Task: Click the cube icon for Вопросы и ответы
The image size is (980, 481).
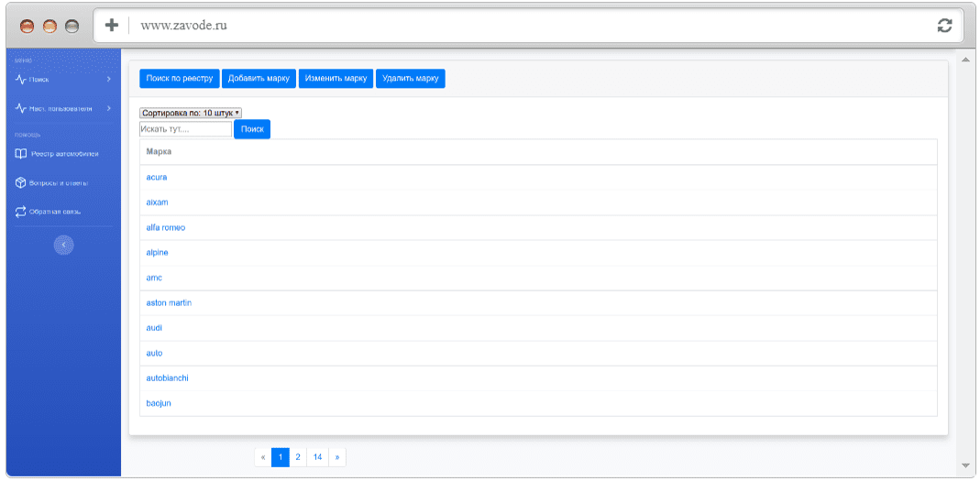Action: [20, 183]
